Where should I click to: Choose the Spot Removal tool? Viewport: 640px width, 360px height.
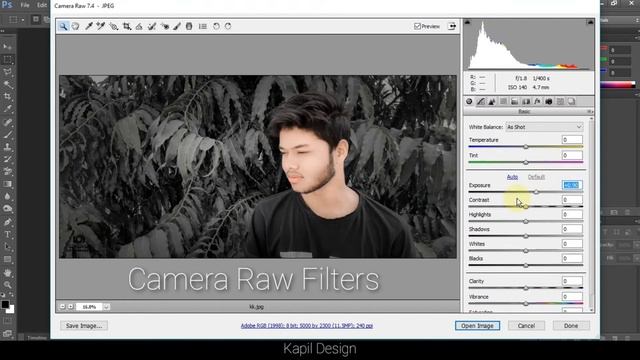click(152, 27)
